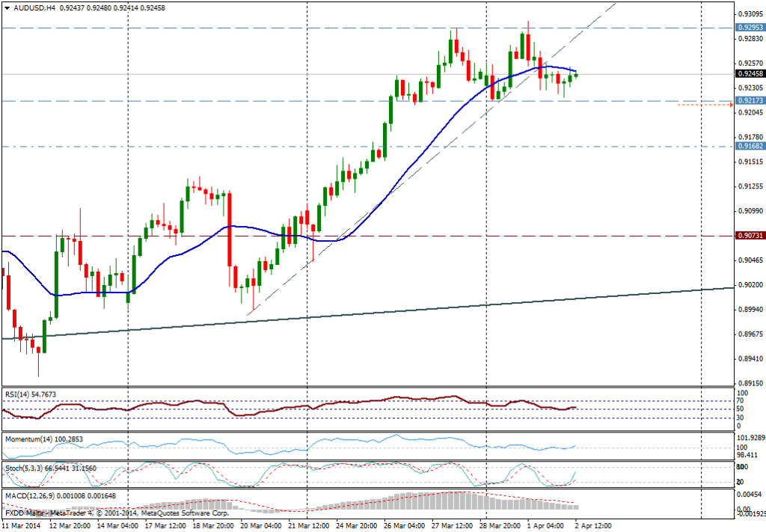
Task: Click the AUDUSD,H4 chart title text
Action: [x=34, y=8]
